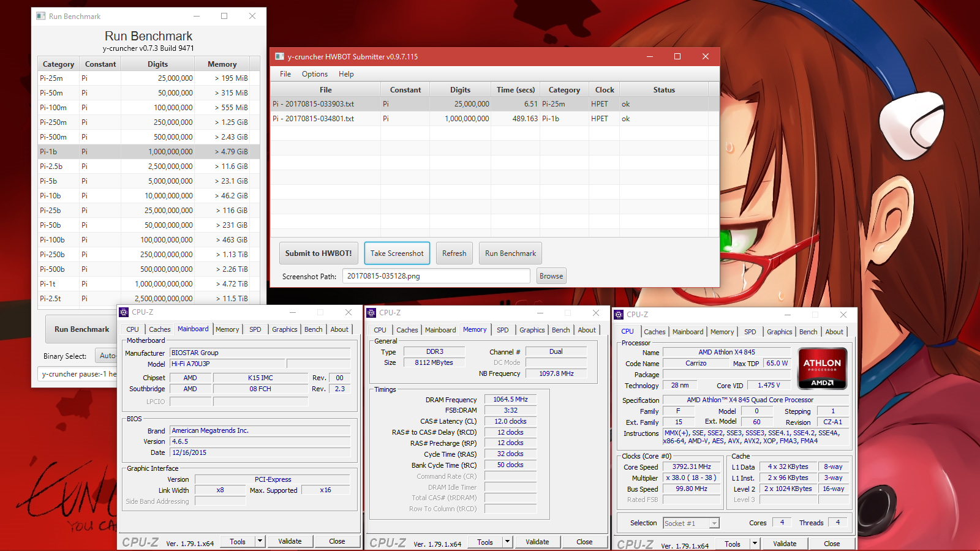Click the Run Benchmark window title icon
The width and height of the screenshot is (980, 551).
pyautogui.click(x=41, y=16)
